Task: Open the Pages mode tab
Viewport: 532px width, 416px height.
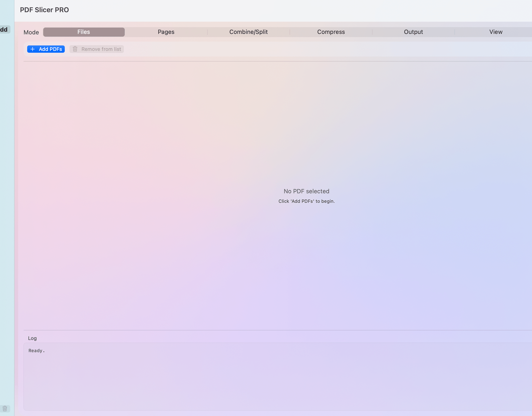Action: tap(166, 32)
